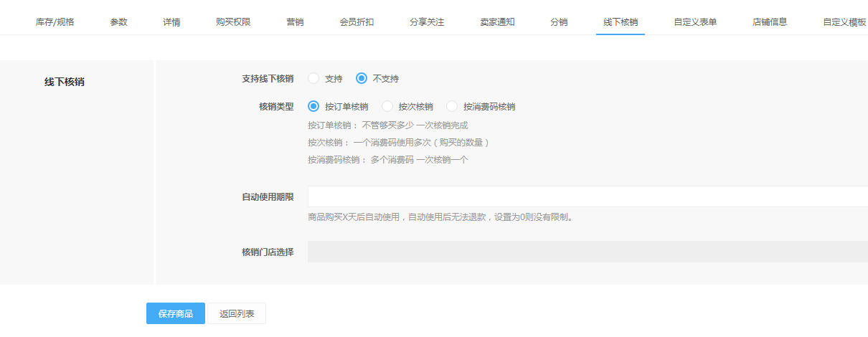Viewport: 868px width, 337px height.
Task: Click the 核销门店选择 field label
Action: [x=268, y=252]
